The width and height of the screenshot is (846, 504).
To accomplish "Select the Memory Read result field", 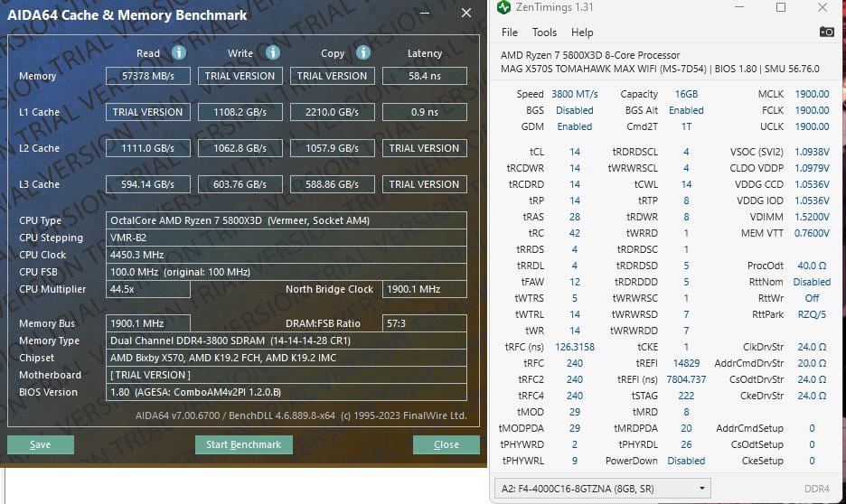I will tap(148, 76).
